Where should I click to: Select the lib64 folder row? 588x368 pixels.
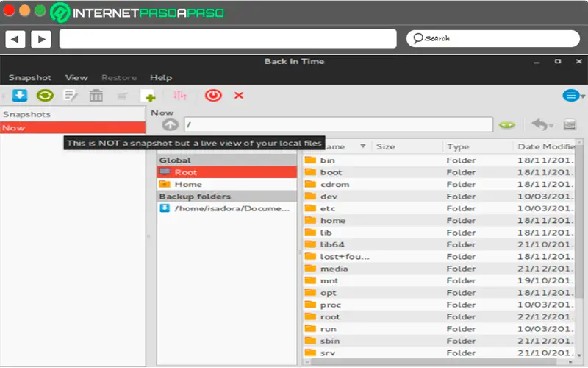click(x=439, y=244)
